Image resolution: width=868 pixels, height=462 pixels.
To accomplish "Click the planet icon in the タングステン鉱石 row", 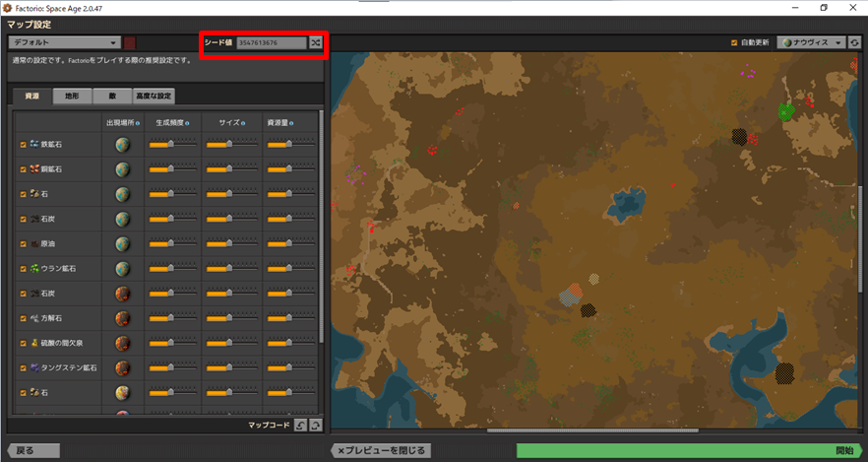I will click(122, 367).
